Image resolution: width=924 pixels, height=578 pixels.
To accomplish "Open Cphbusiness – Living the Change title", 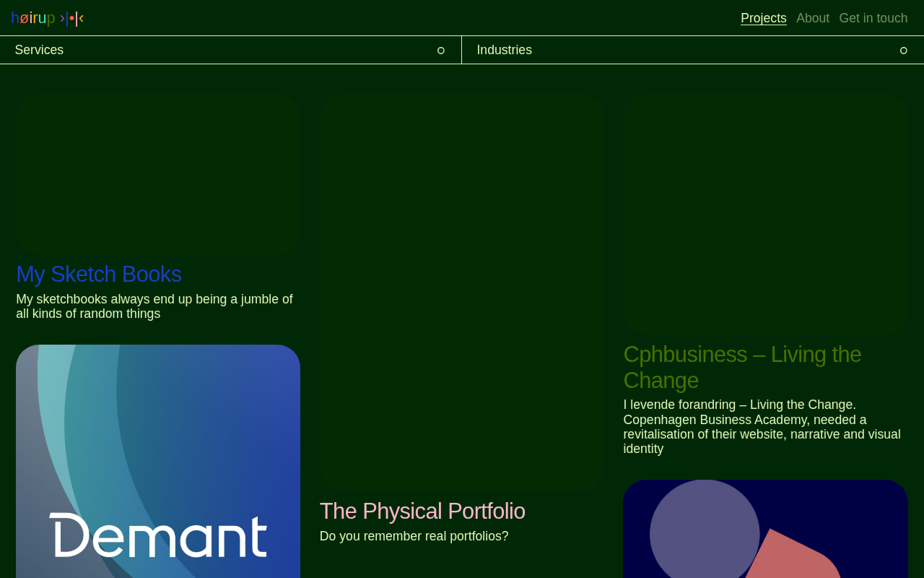I will click(742, 367).
